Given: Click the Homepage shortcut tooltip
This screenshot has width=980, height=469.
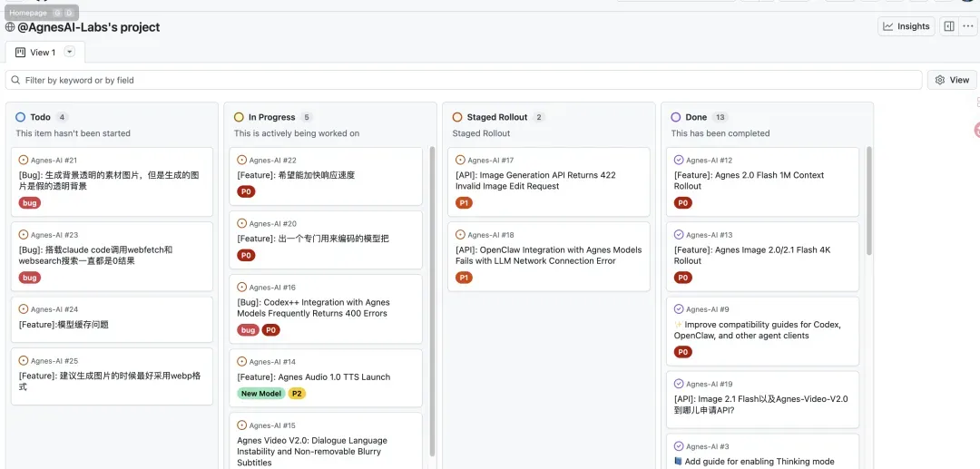Looking at the screenshot, I should [x=42, y=13].
